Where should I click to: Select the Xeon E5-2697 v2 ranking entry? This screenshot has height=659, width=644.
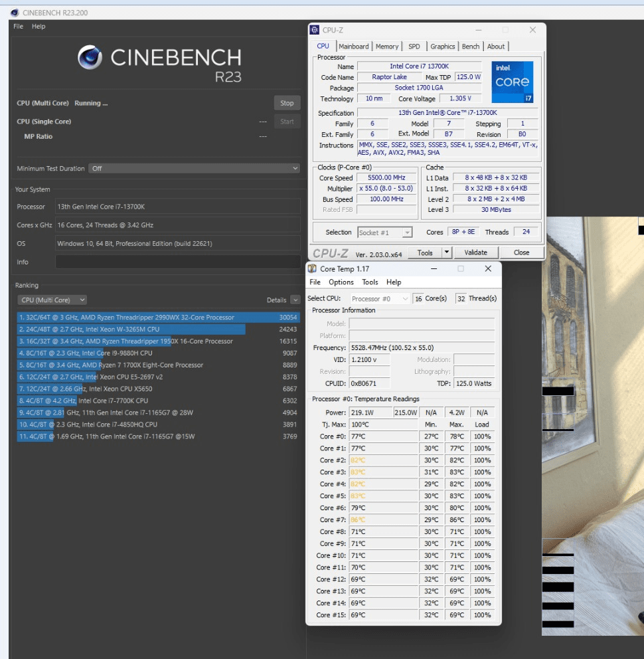(159, 377)
